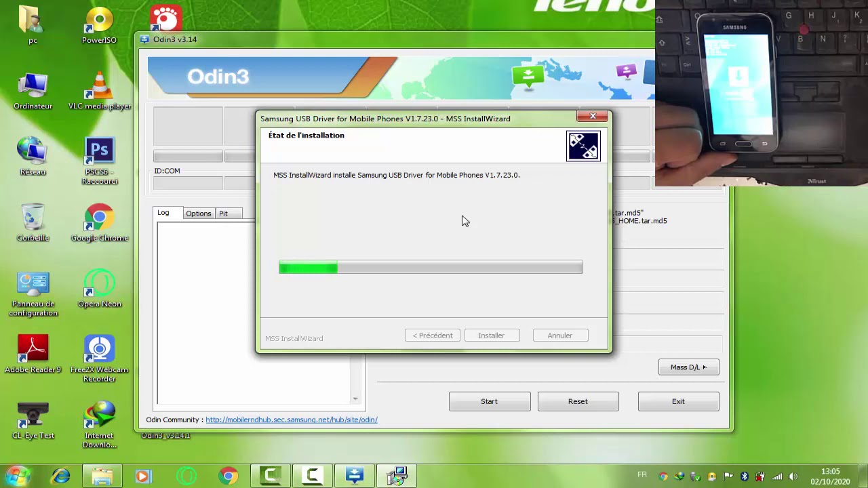Click the Start button in Odin3
This screenshot has height=488, width=868.
[x=490, y=401]
